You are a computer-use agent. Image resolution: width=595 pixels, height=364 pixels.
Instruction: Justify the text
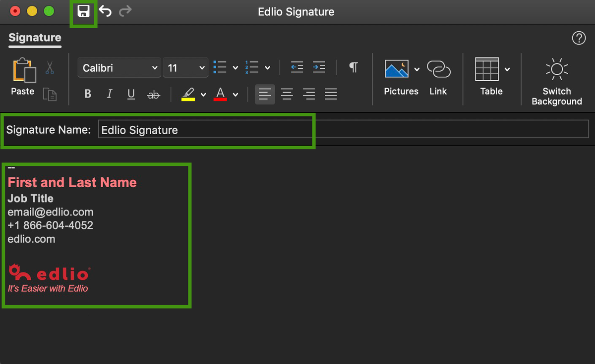[331, 94]
